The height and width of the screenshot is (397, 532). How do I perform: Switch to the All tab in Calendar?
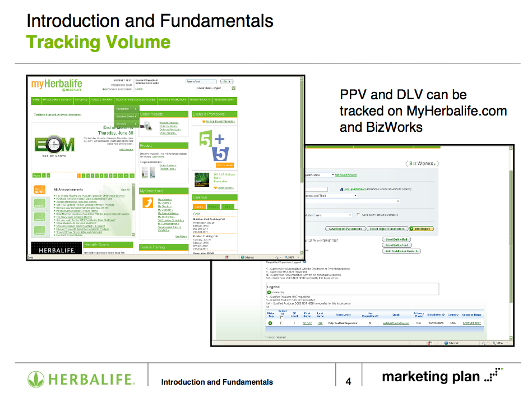[228, 207]
